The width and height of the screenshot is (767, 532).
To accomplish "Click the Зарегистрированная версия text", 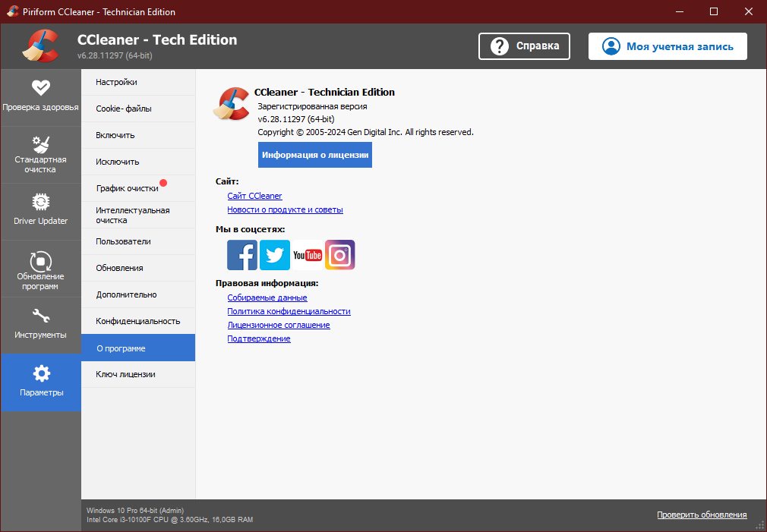I will point(312,106).
